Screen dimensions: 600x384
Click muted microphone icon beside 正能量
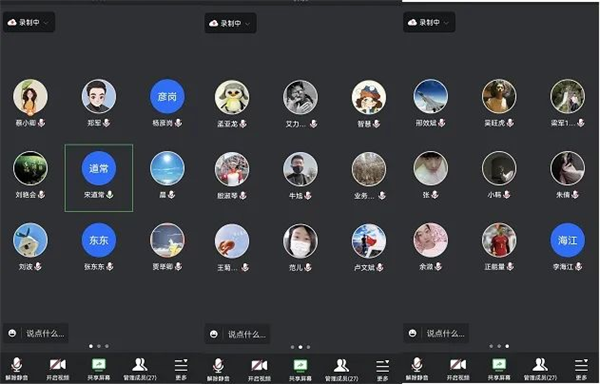(x=510, y=266)
